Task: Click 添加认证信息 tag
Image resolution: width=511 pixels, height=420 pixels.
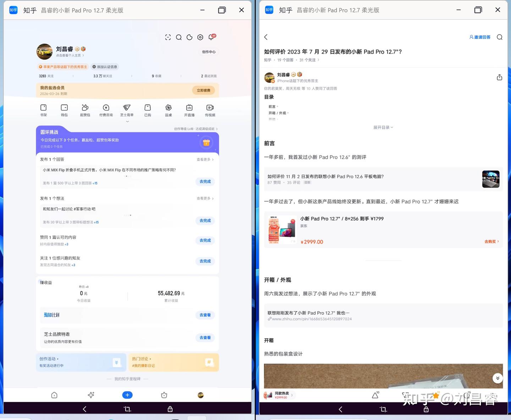Action: coord(105,67)
